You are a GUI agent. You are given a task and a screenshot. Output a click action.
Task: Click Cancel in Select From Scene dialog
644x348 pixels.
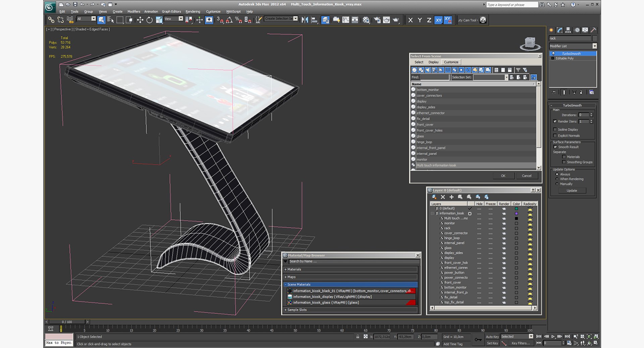[x=527, y=176]
